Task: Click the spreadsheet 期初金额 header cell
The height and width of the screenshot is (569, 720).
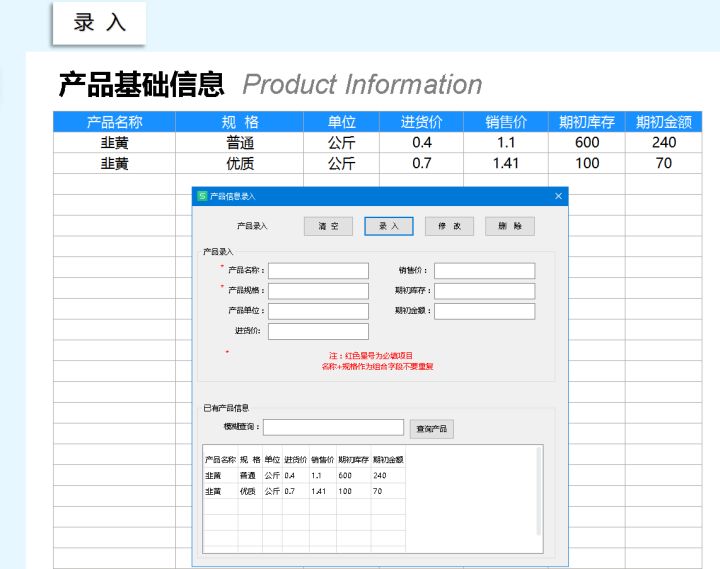Action: click(664, 122)
